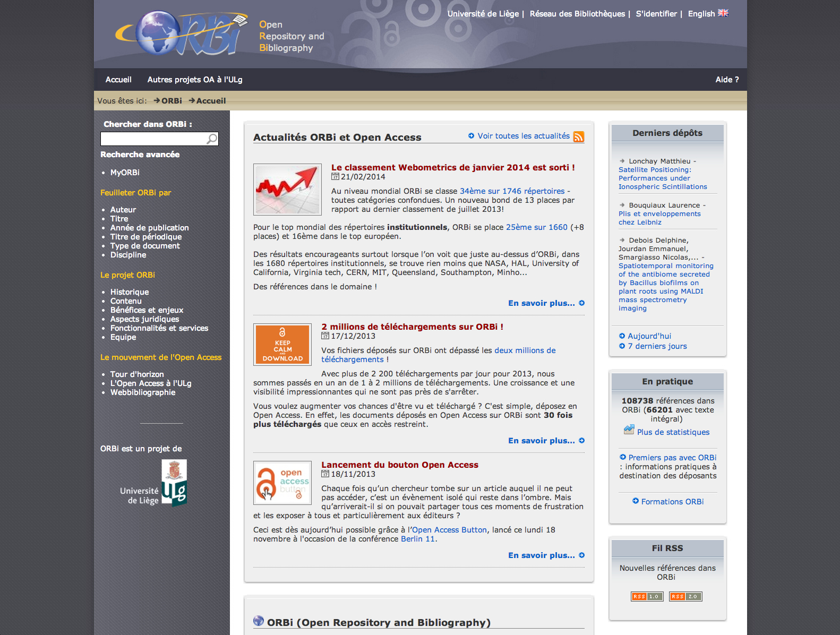
Task: Click arrow icon beside Voir toutes les actualités
Action: coord(471,136)
